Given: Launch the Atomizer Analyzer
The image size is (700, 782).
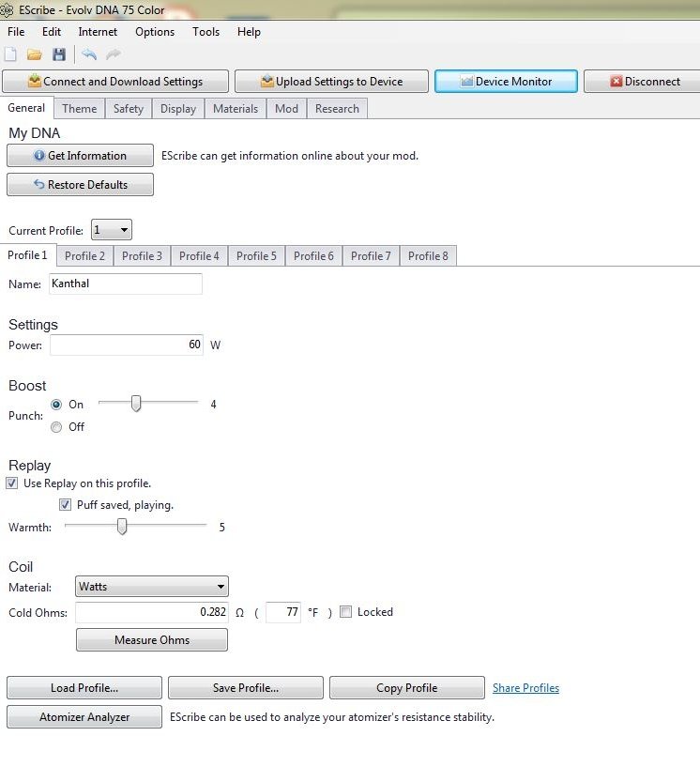Looking at the screenshot, I should [x=84, y=716].
